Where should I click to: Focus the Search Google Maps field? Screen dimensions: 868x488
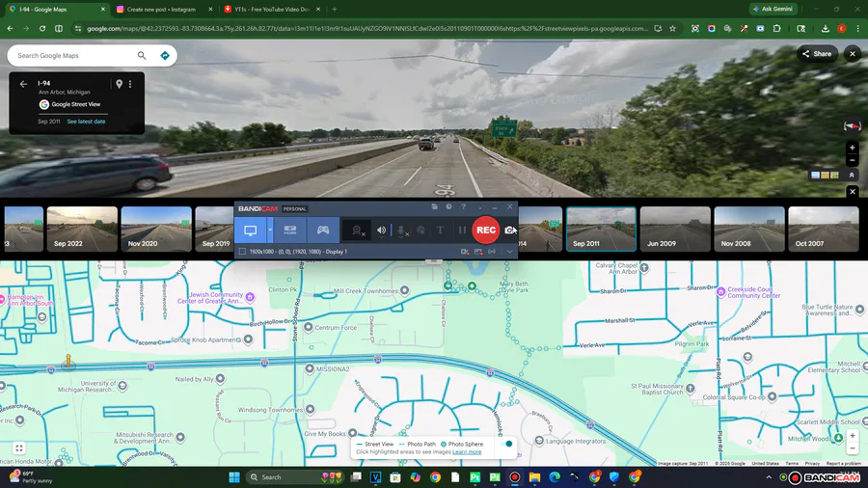point(74,55)
